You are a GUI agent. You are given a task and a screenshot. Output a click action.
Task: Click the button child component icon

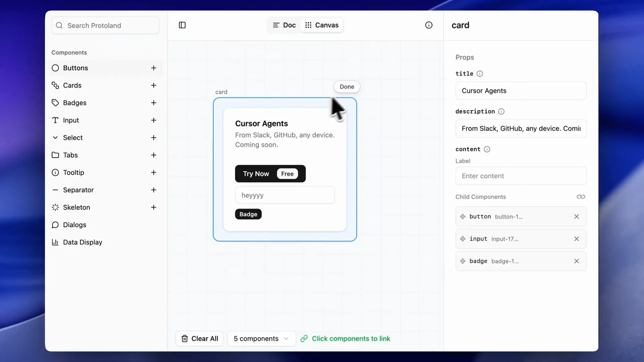[x=463, y=217]
